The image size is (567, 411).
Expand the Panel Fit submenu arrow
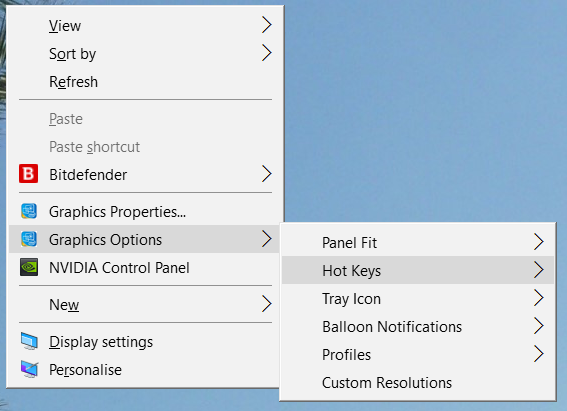click(x=539, y=242)
